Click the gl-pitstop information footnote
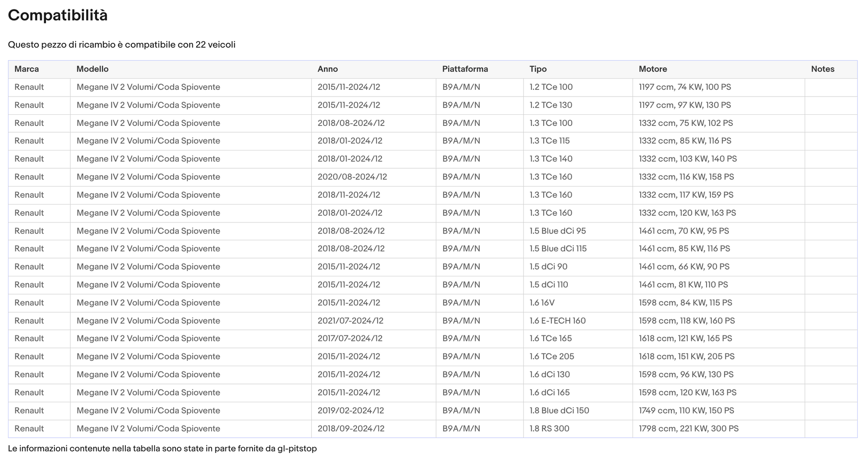 coord(162,449)
